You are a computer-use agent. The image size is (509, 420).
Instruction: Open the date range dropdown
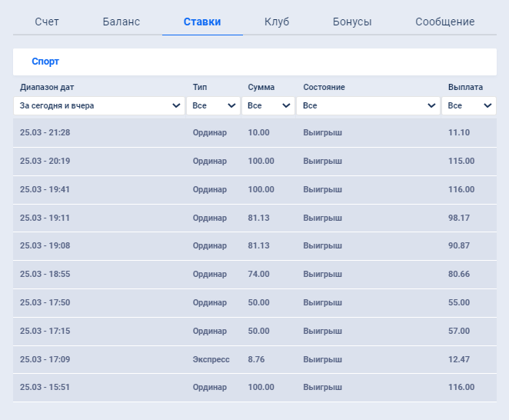pos(99,106)
